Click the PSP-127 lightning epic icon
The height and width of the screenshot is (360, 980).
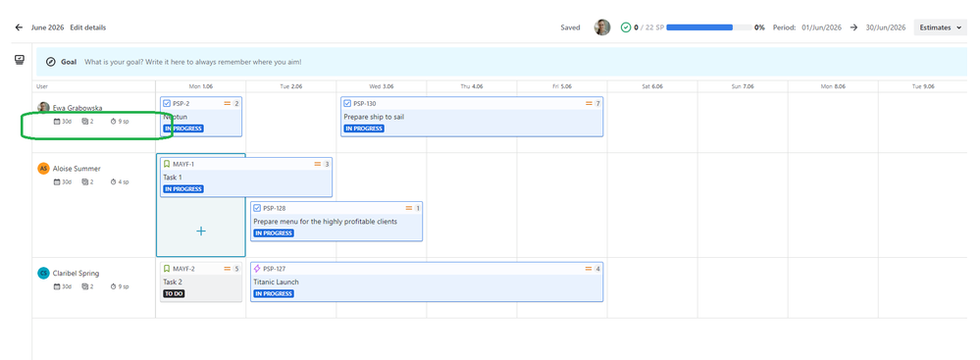click(x=257, y=269)
